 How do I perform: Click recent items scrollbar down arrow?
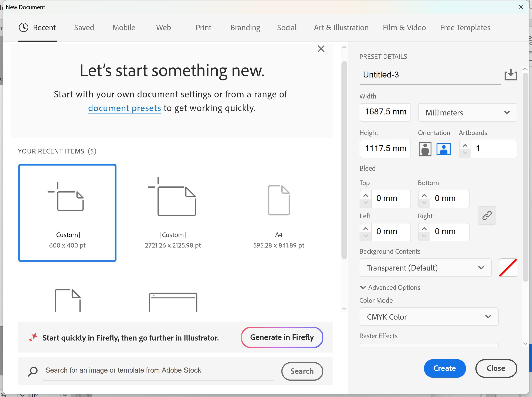coord(344,309)
